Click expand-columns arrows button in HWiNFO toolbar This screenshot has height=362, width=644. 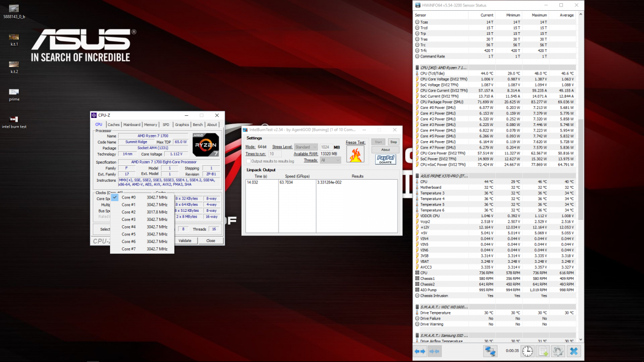click(420, 351)
